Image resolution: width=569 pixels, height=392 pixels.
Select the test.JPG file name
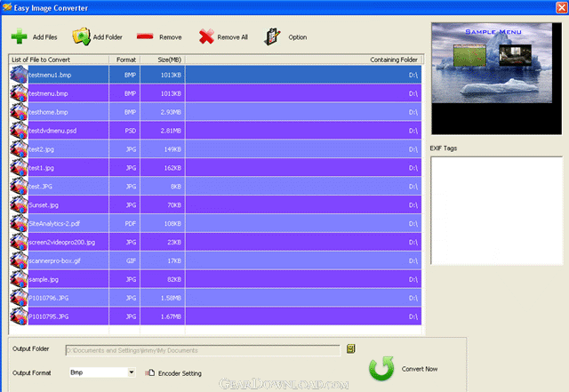click(x=40, y=187)
